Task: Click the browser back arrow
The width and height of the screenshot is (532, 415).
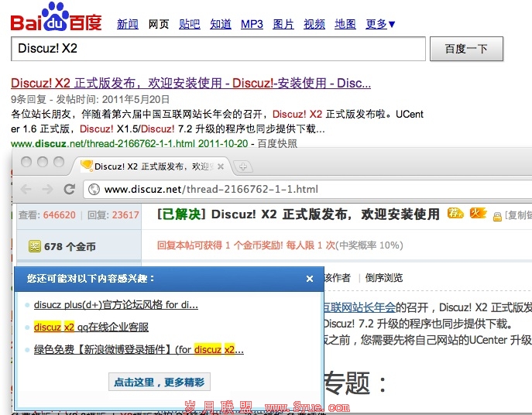Action: (26, 189)
